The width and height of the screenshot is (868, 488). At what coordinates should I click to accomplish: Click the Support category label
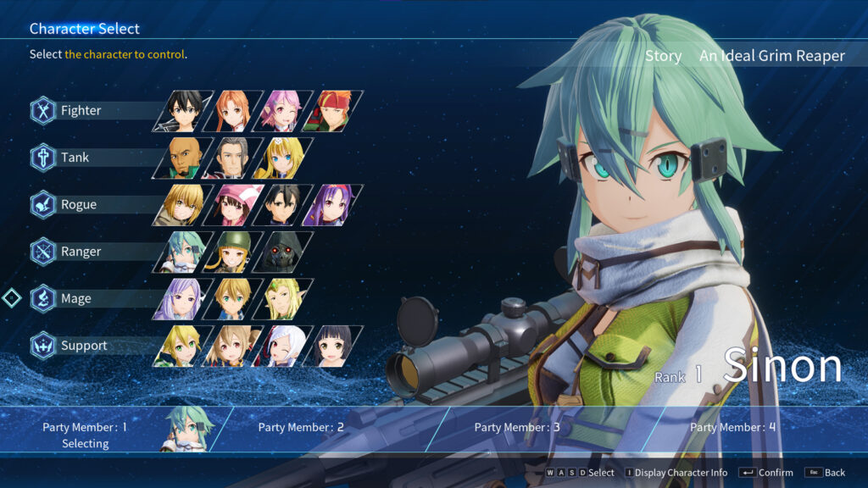84,346
